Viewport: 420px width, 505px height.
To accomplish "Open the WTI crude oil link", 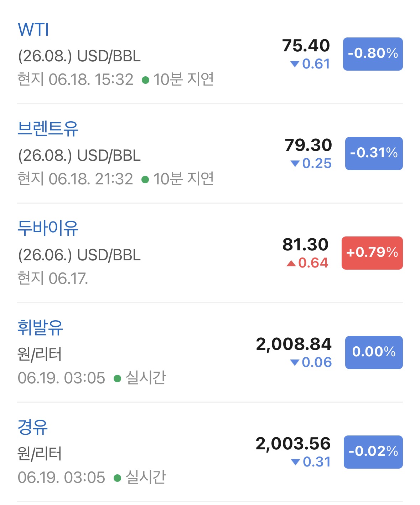I will [33, 30].
